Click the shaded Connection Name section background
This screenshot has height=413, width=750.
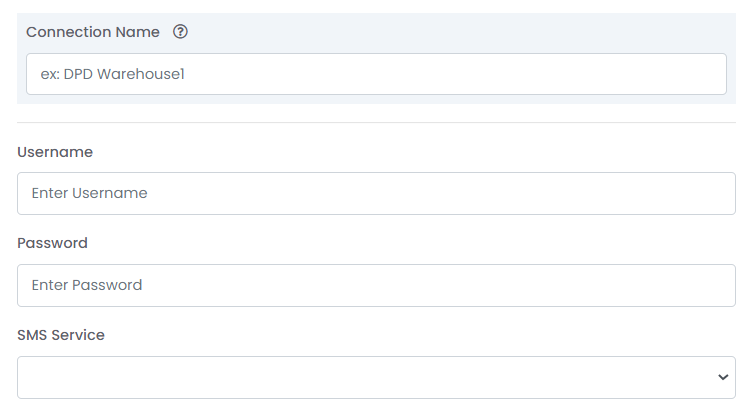450,30
